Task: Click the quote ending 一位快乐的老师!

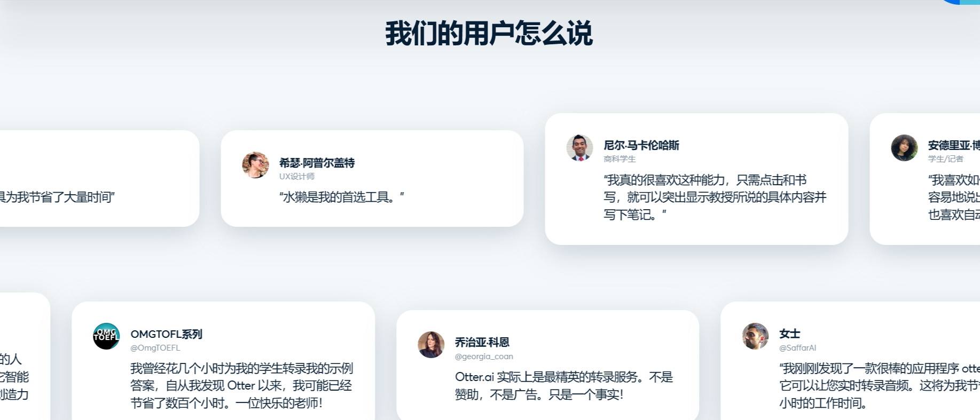Action: click(241, 386)
